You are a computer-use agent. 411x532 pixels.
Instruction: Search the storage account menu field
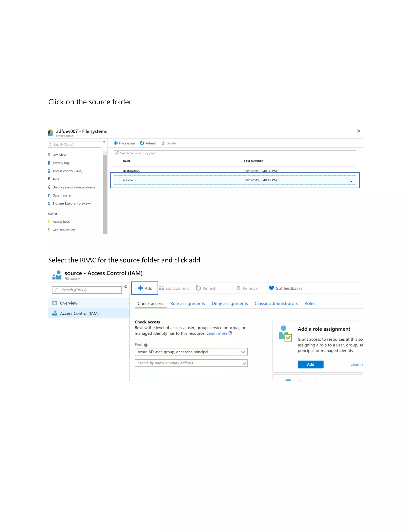pyautogui.click(x=74, y=145)
